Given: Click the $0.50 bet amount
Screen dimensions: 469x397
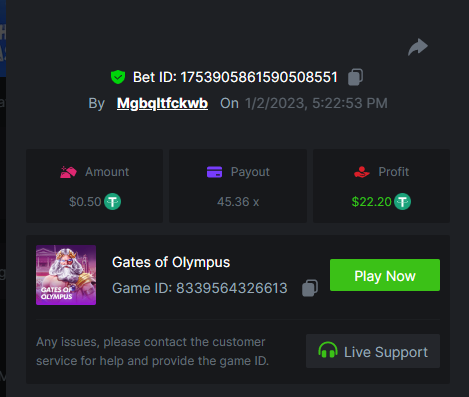Looking at the screenshot, I should [85, 202].
